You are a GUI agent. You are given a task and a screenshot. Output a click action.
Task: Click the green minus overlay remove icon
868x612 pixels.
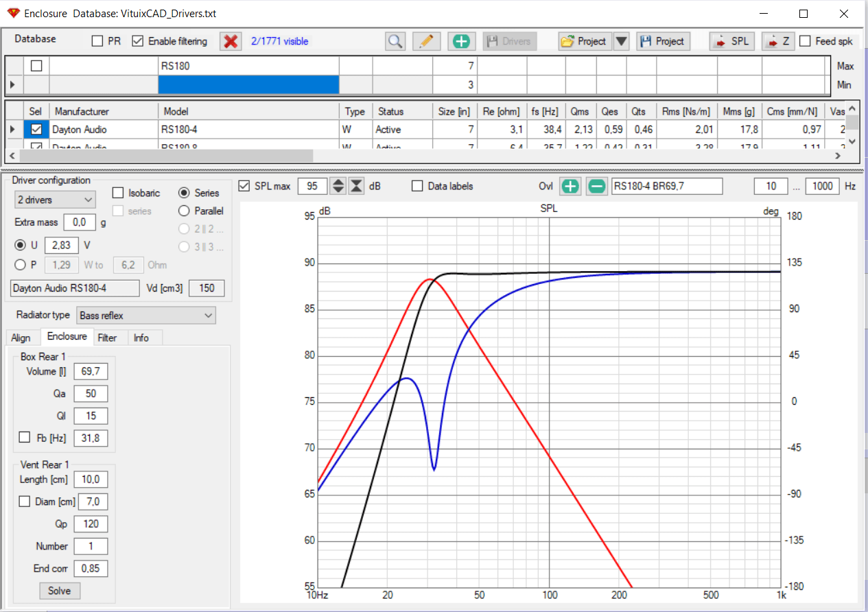pos(597,186)
